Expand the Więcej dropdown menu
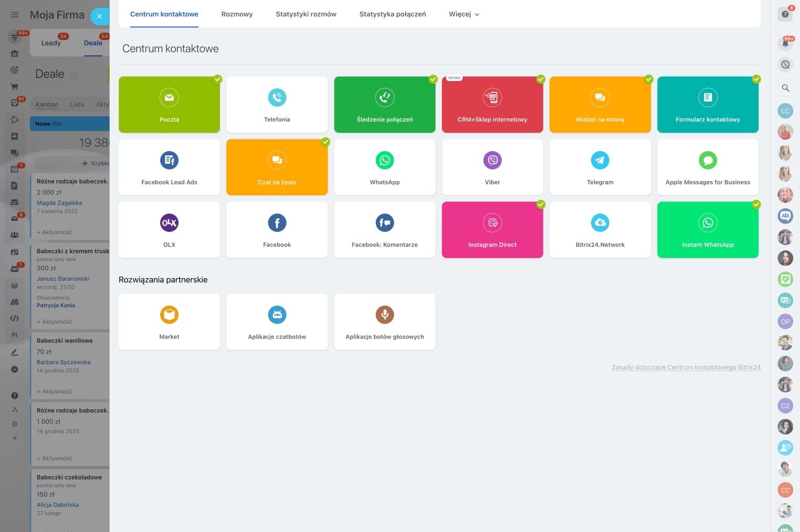 coord(464,14)
